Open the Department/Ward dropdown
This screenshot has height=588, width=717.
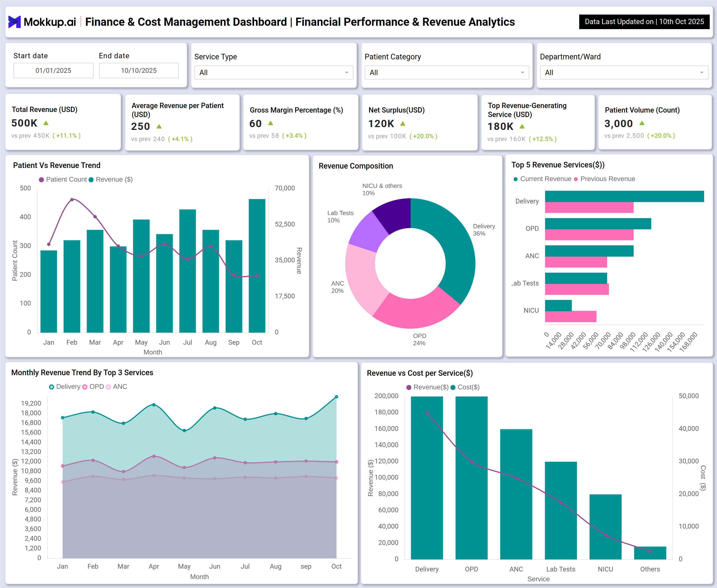624,73
